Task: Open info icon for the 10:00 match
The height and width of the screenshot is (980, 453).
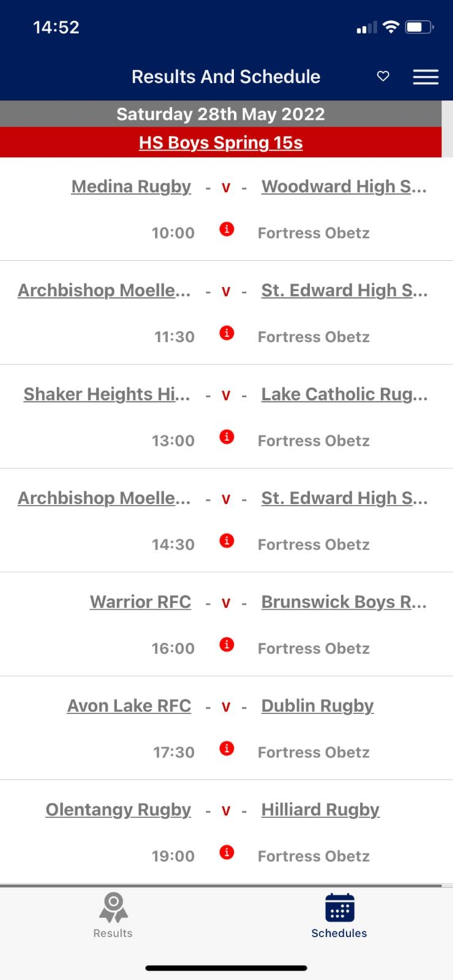Action: point(226,229)
